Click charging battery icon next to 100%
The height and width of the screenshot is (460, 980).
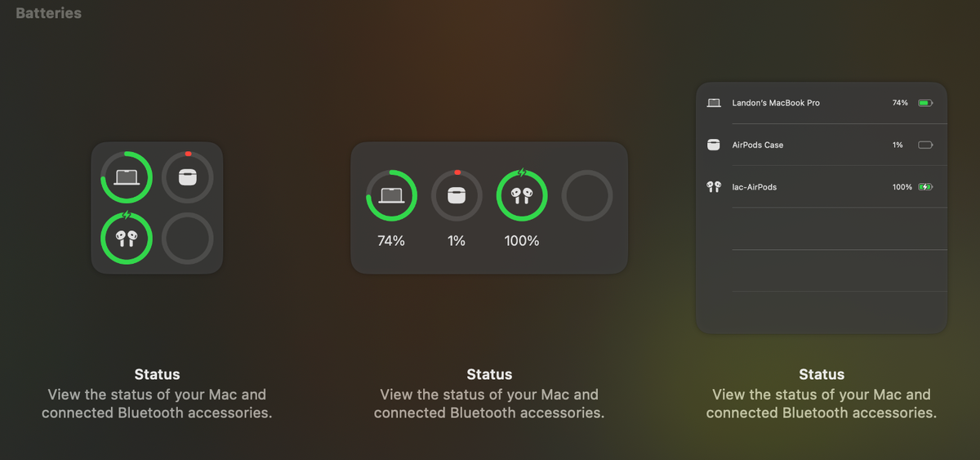point(925,187)
